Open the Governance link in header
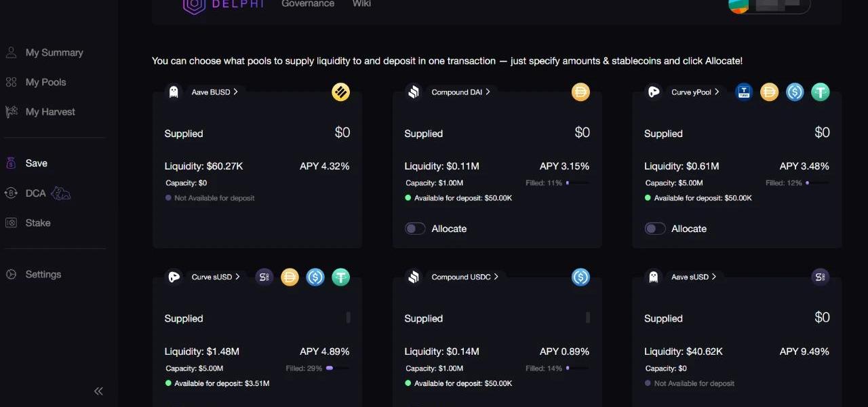The height and width of the screenshot is (407, 868). tap(308, 4)
